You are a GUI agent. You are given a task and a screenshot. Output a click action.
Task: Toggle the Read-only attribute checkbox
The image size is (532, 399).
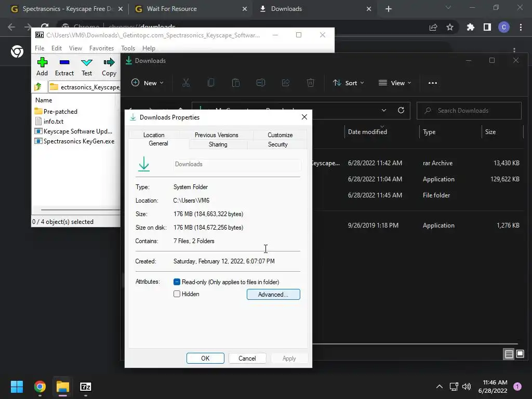point(177,282)
